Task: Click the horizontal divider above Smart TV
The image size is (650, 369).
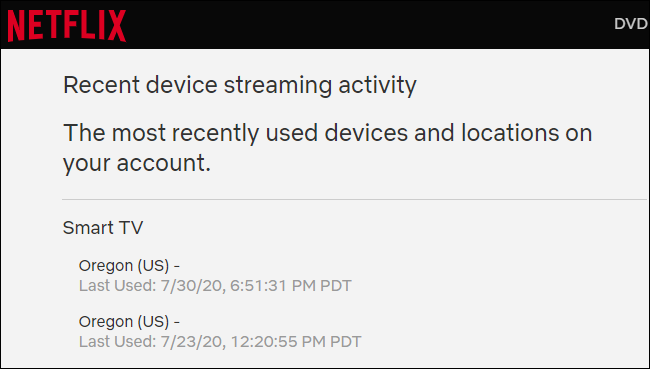Action: tap(355, 199)
